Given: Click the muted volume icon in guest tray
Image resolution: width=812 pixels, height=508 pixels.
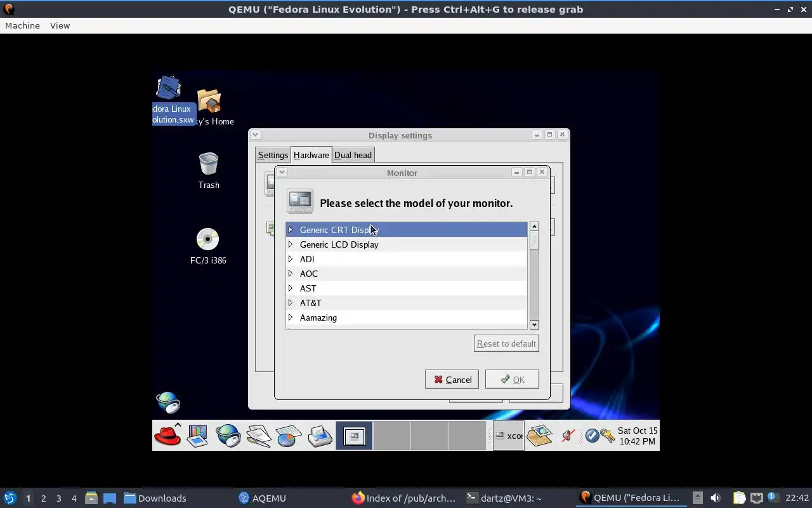Looking at the screenshot, I should [x=568, y=436].
